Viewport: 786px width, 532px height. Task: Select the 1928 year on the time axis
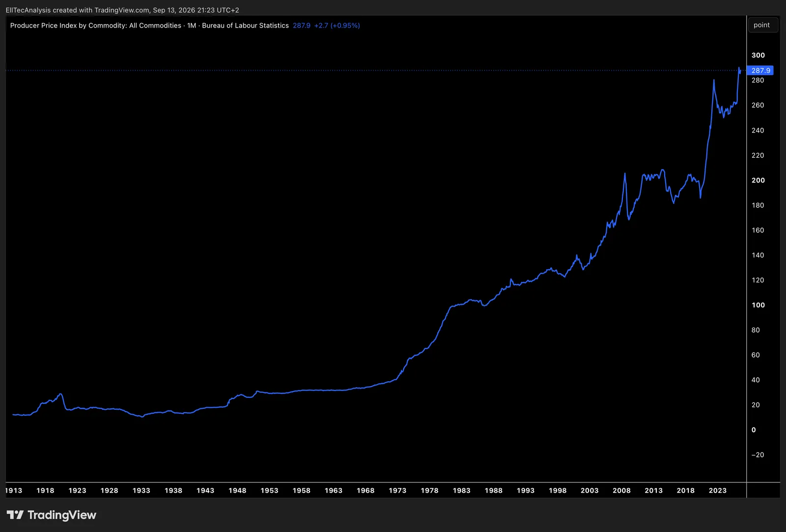[x=109, y=490]
